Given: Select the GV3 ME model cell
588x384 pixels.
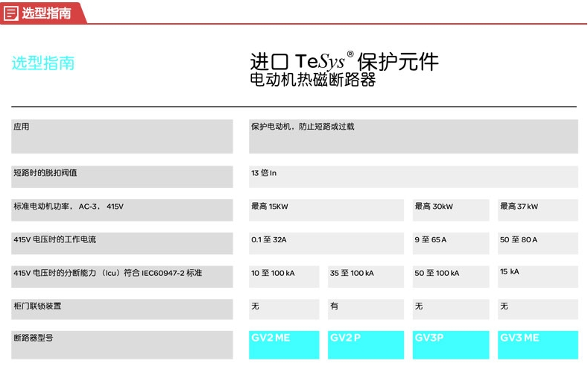Looking at the screenshot, I should 537,344.
